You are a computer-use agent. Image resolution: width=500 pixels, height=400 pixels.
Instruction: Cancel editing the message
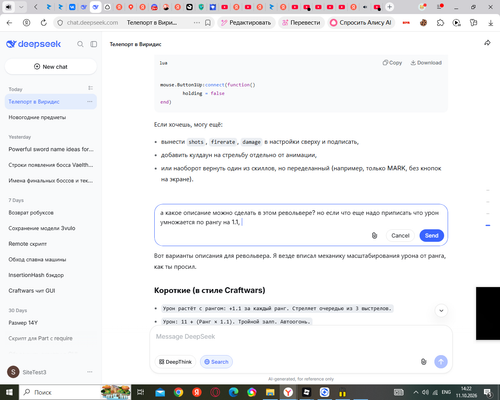(400, 235)
